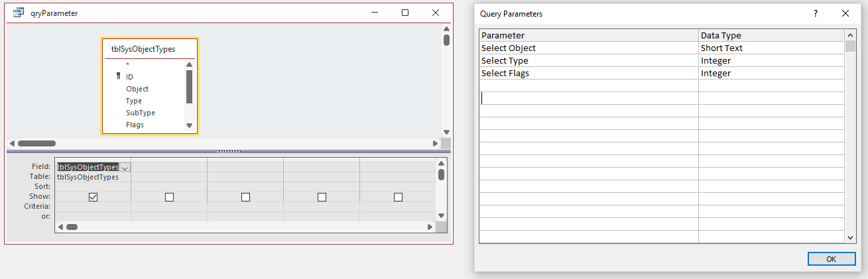The image size is (868, 279).
Task: Check Show box in second grid column
Action: 169,197
